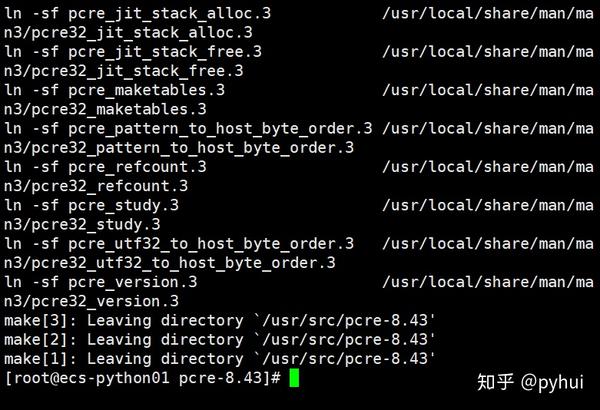Image resolution: width=600 pixels, height=410 pixels.
Task: Click the make[3]: Leaving directory line
Action: pos(220,320)
